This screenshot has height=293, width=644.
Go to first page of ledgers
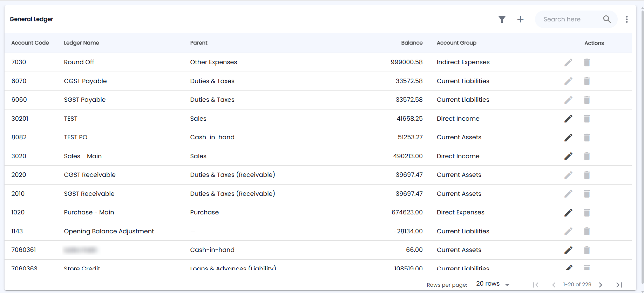(536, 285)
